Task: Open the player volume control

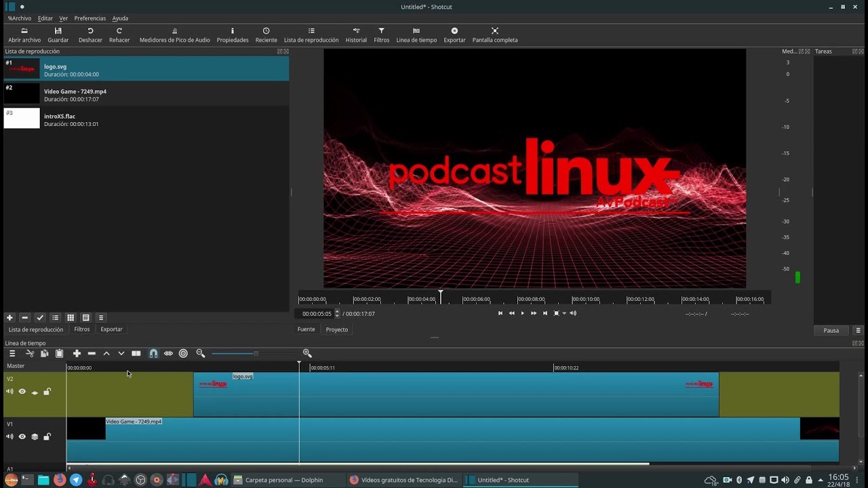Action: pyautogui.click(x=573, y=313)
